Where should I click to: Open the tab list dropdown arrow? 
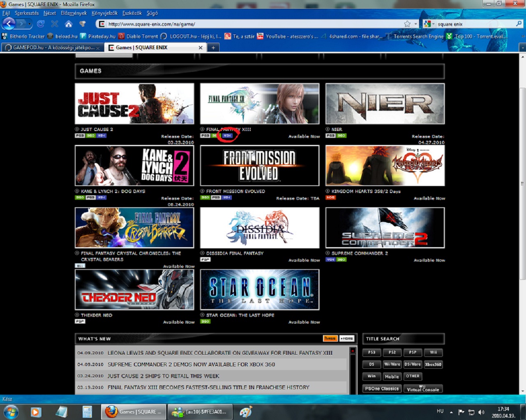click(522, 48)
